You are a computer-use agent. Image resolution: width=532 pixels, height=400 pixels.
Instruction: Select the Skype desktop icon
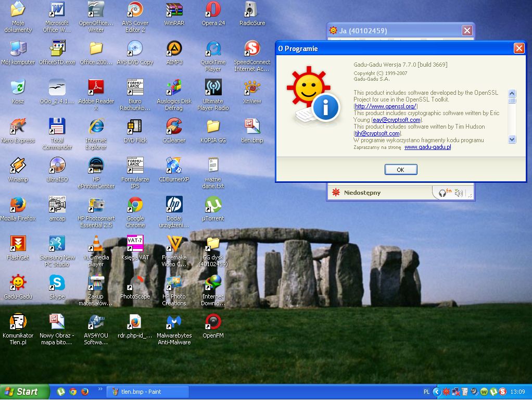click(x=57, y=287)
